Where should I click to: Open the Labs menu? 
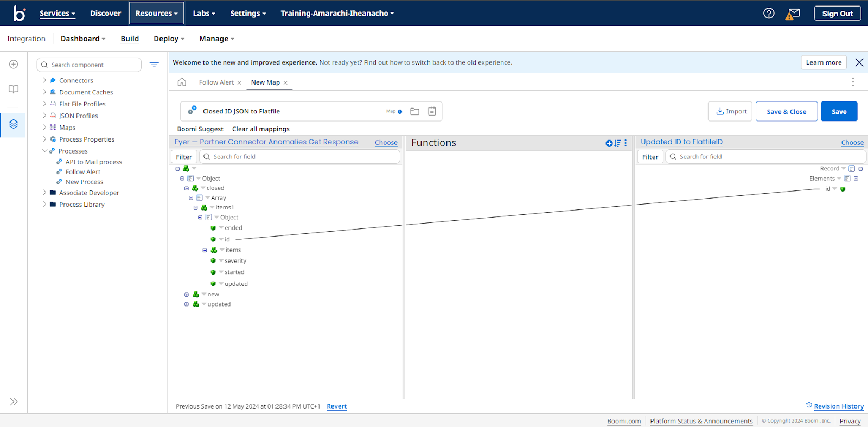(204, 13)
